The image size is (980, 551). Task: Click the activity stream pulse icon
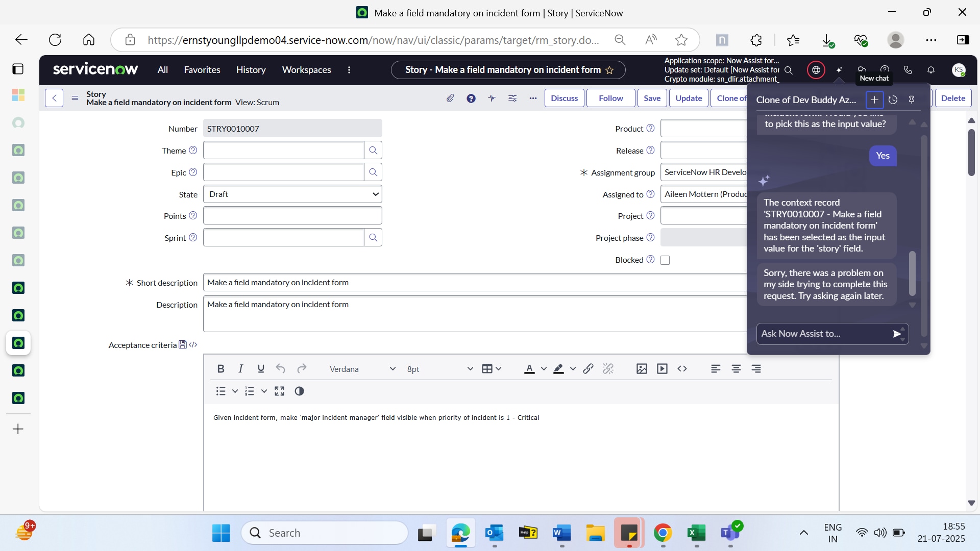click(492, 98)
